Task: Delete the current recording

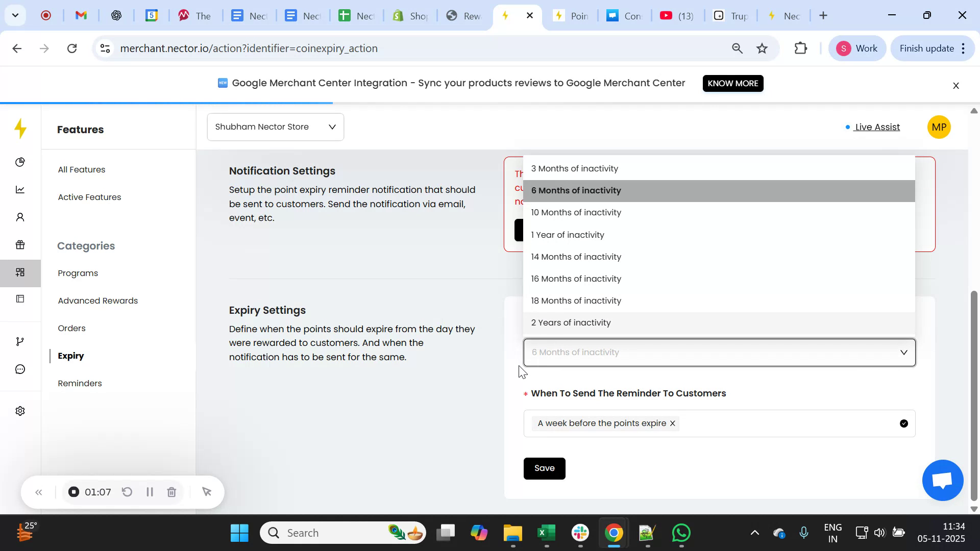Action: [x=171, y=492]
